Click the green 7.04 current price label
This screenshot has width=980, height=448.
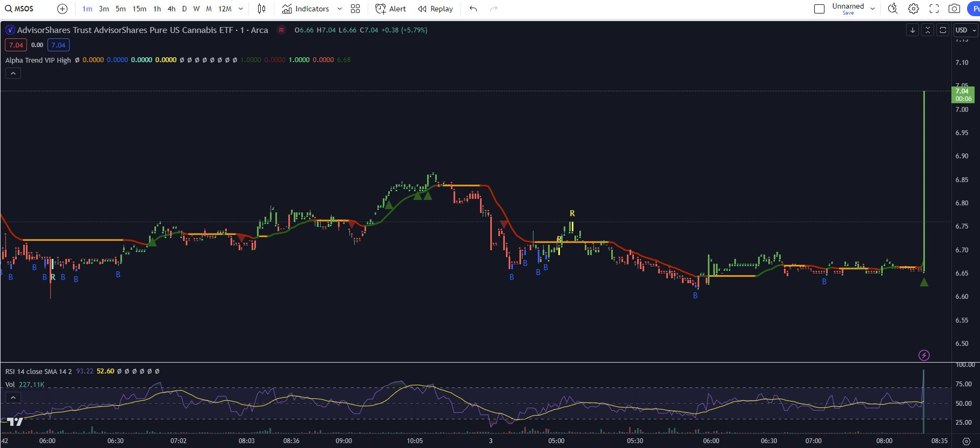coord(963,95)
